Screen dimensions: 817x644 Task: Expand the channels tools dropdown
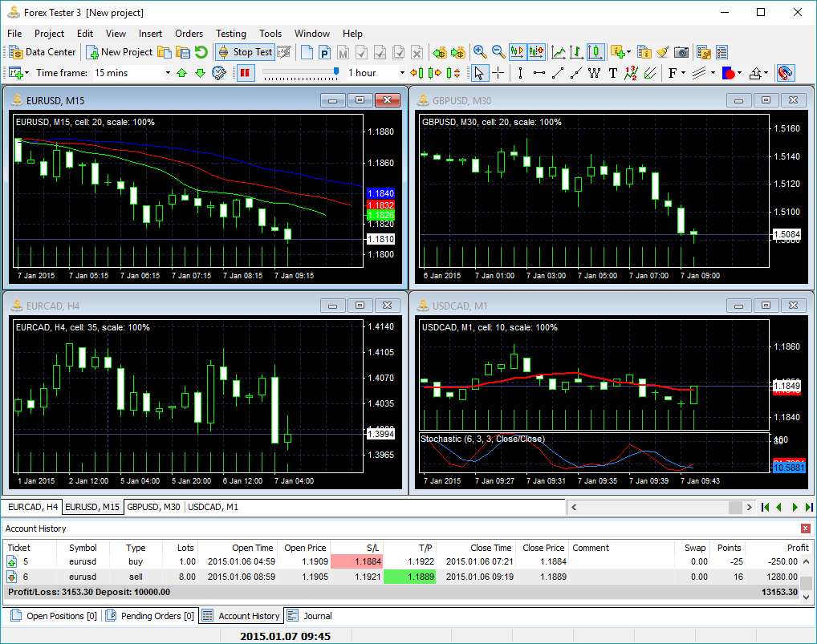coord(713,74)
